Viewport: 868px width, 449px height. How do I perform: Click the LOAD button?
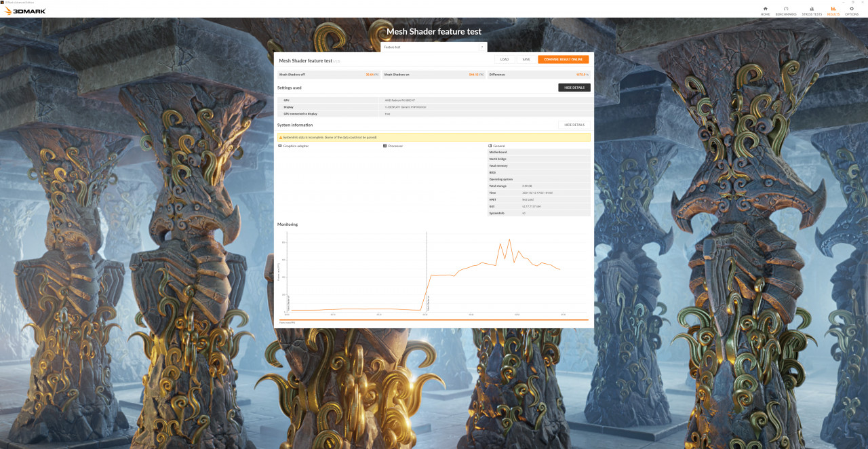coord(505,59)
